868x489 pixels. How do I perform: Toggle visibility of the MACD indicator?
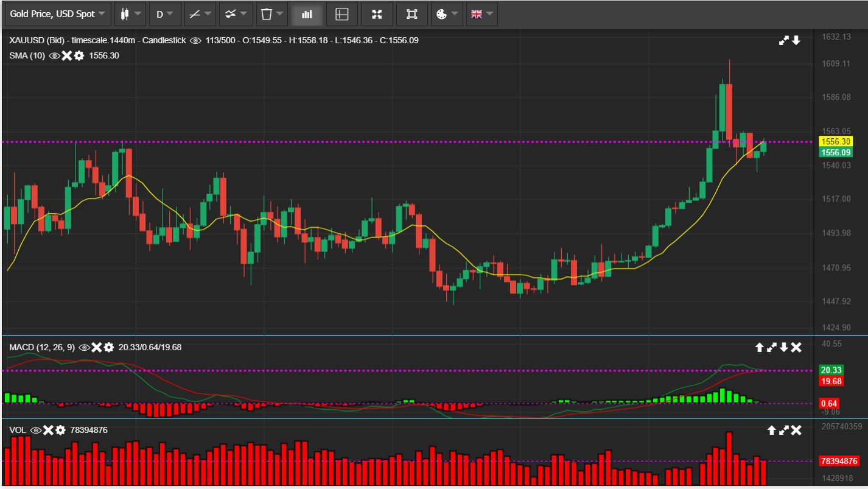(x=85, y=347)
